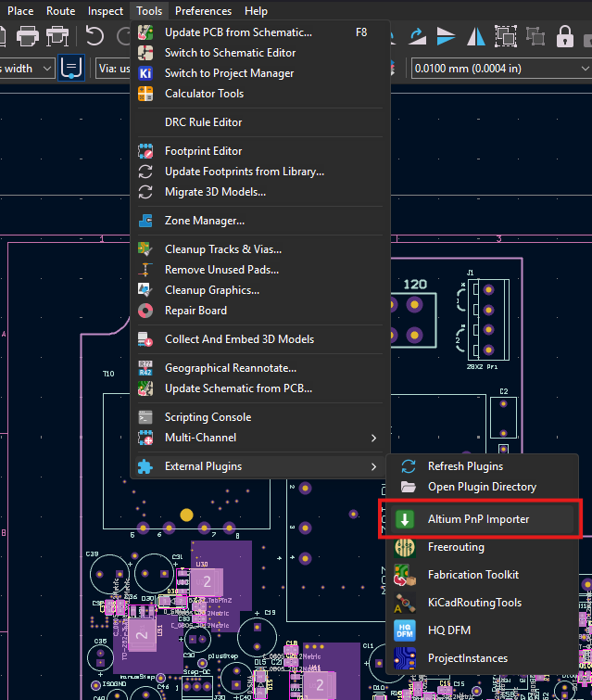Viewport: 592px width, 700px height.
Task: Open the Inspect menu
Action: (106, 11)
